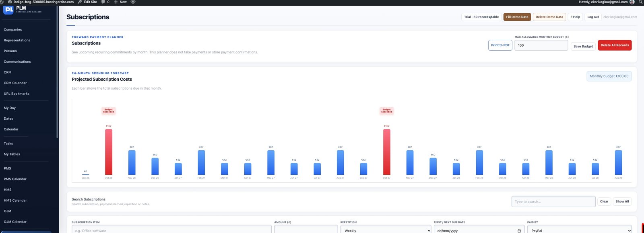644x233 pixels.
Task: Open Communications in the sidebar
Action: pyautogui.click(x=17, y=61)
